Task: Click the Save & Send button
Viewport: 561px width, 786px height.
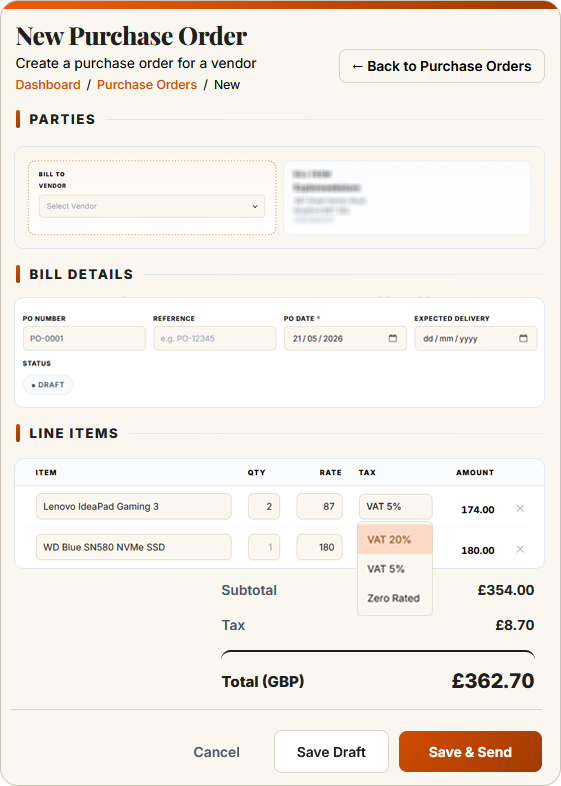Action: 470,751
